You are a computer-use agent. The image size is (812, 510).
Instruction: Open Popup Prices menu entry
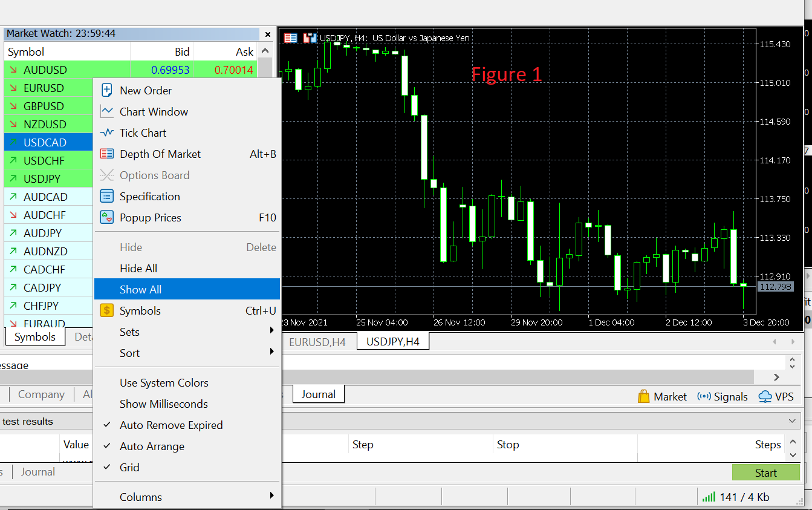(x=150, y=218)
